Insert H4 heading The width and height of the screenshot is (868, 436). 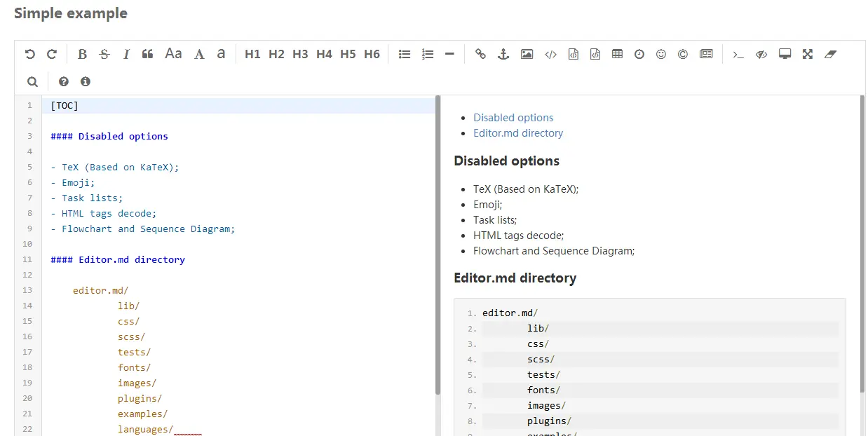point(324,54)
